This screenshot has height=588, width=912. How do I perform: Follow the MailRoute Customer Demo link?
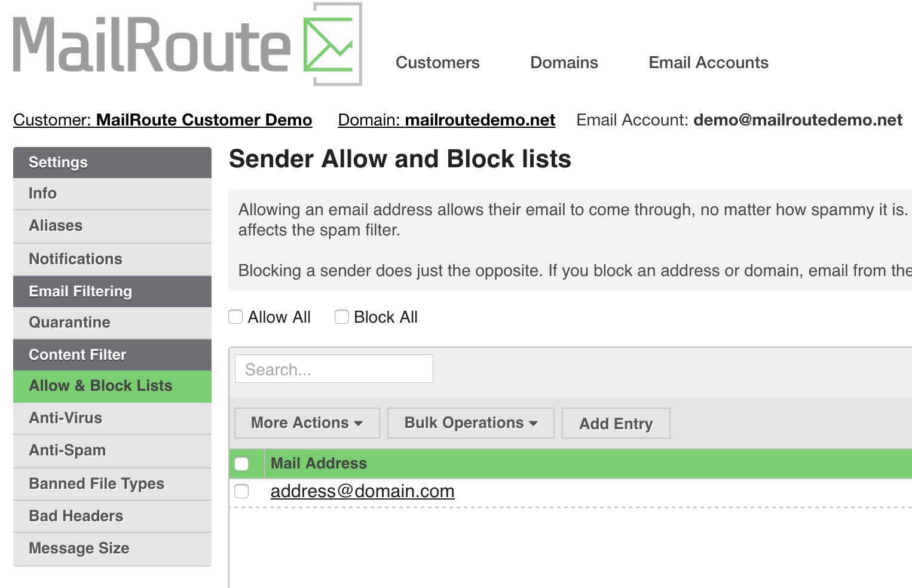tap(204, 120)
